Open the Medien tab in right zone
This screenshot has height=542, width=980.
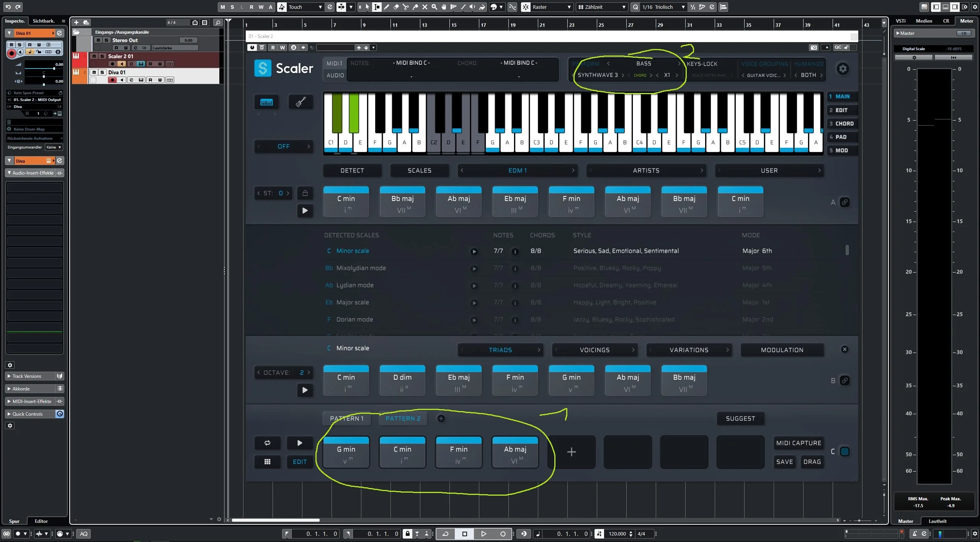pos(924,21)
